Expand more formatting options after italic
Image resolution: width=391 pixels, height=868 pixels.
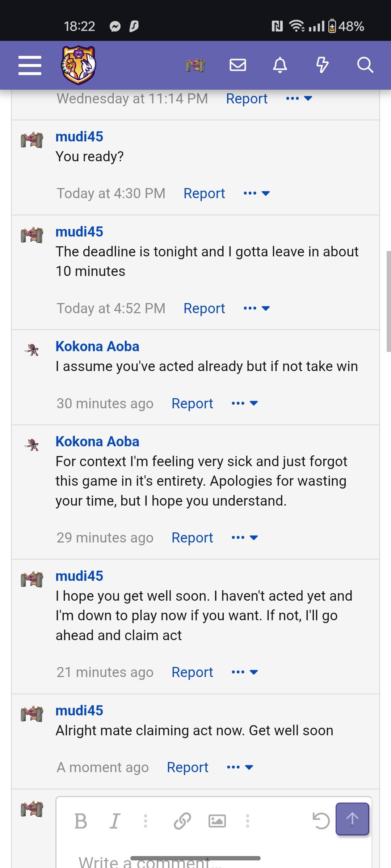[146, 821]
